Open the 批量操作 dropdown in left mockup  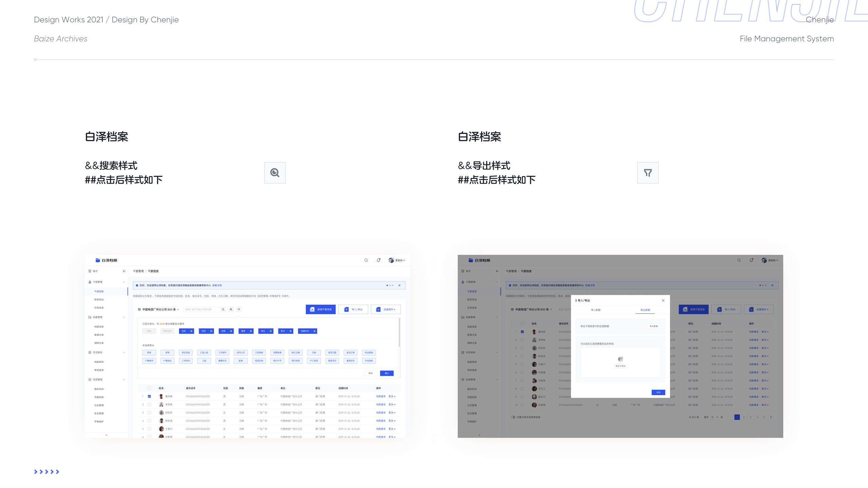386,309
